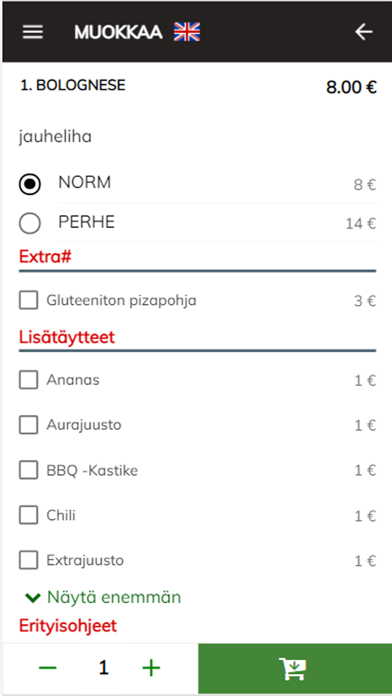Add to cart with the green cart button

tap(295, 668)
